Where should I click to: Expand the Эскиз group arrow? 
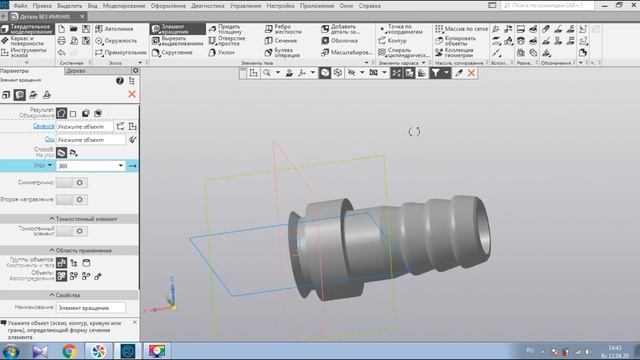tap(140, 63)
